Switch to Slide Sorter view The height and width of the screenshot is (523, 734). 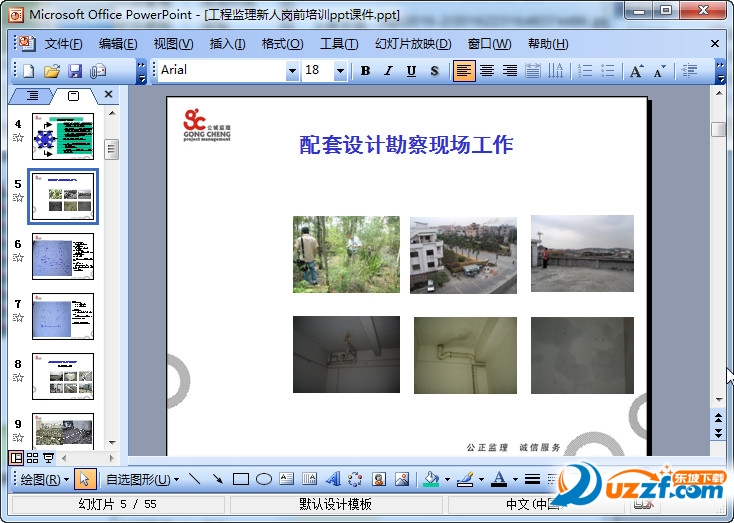pos(32,458)
